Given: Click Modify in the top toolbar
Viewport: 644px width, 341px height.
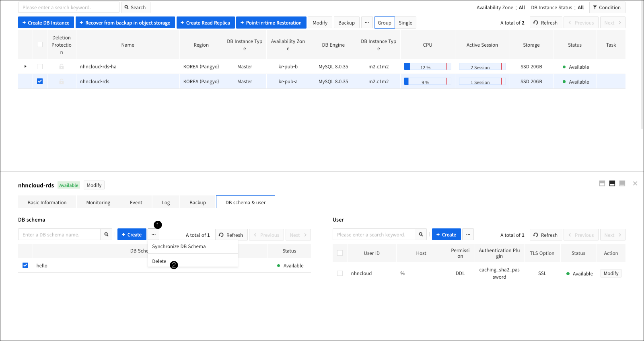Looking at the screenshot, I should pos(320,23).
